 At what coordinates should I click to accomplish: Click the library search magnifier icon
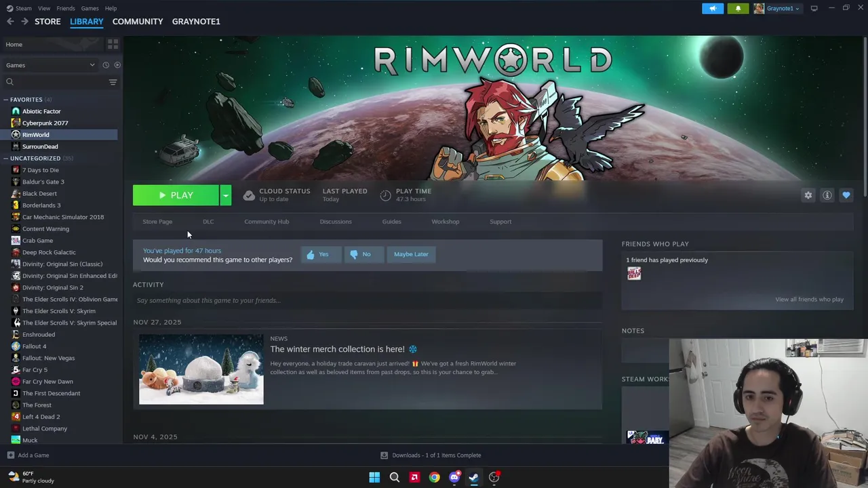pos(9,82)
